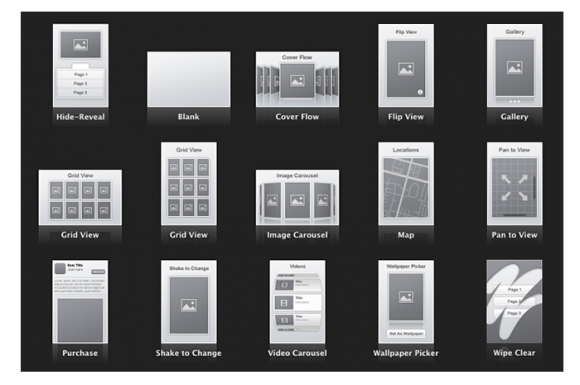Select the portrait Grid View template
Viewport: 580px width, 385px height.
pyautogui.click(x=189, y=184)
